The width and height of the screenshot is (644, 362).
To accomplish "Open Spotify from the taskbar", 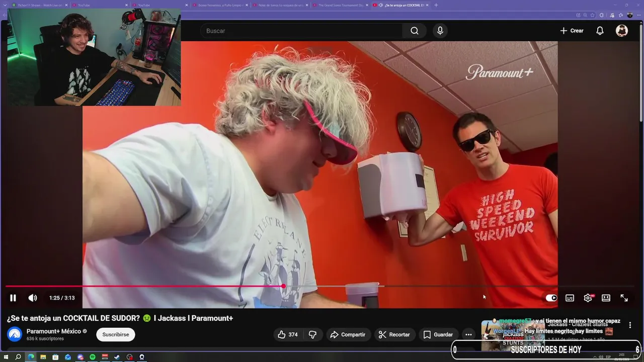I will pyautogui.click(x=93, y=357).
